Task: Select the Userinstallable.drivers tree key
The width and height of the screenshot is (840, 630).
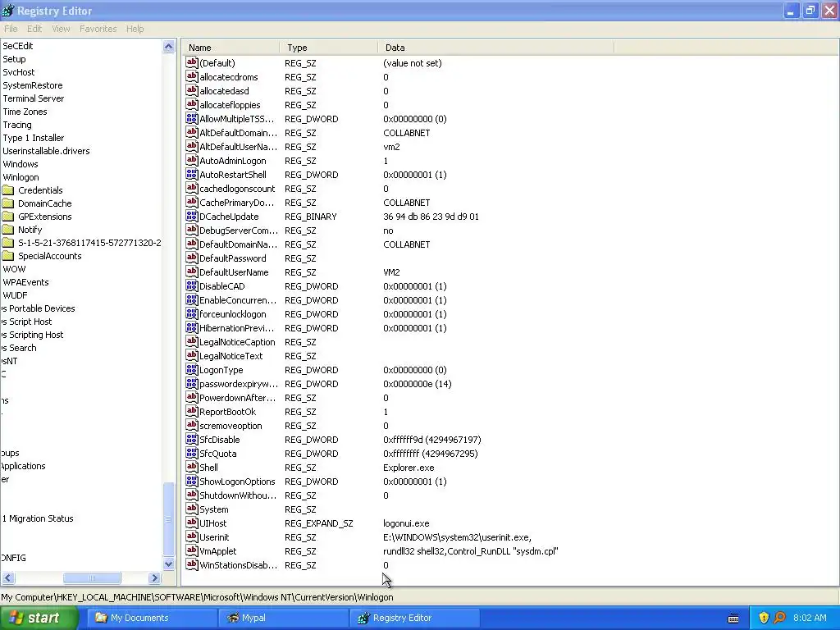Action: click(46, 151)
